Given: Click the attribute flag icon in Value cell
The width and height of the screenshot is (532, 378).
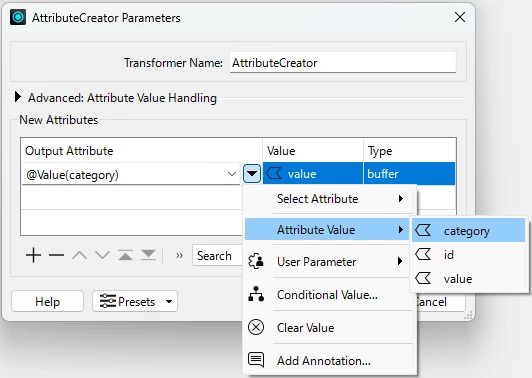Looking at the screenshot, I should tap(274, 173).
